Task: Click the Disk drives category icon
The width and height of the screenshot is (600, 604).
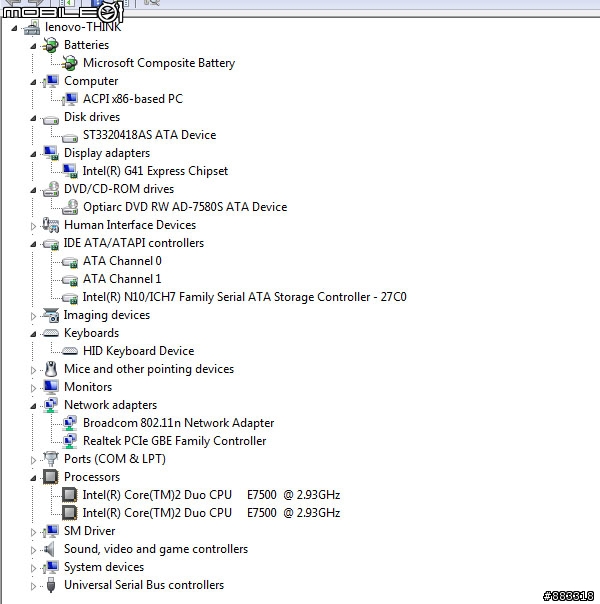Action: [x=50, y=120]
